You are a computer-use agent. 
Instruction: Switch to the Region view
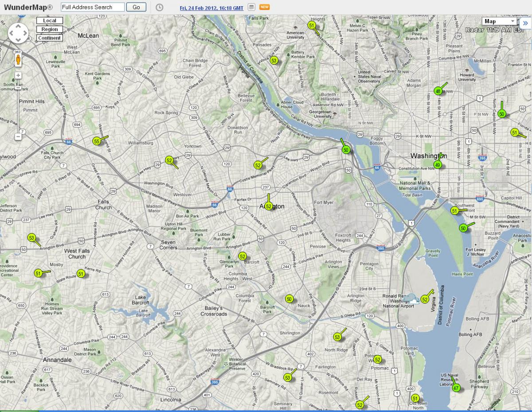(x=50, y=29)
